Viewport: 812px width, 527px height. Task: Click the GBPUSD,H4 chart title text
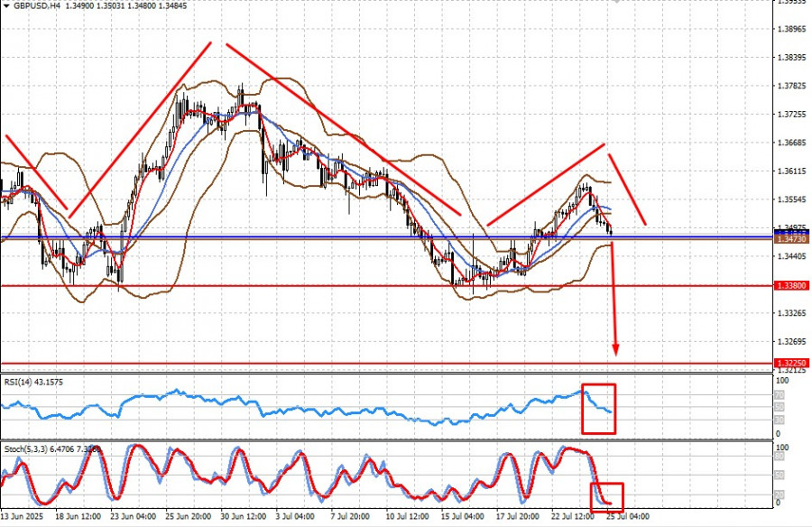coord(36,5)
